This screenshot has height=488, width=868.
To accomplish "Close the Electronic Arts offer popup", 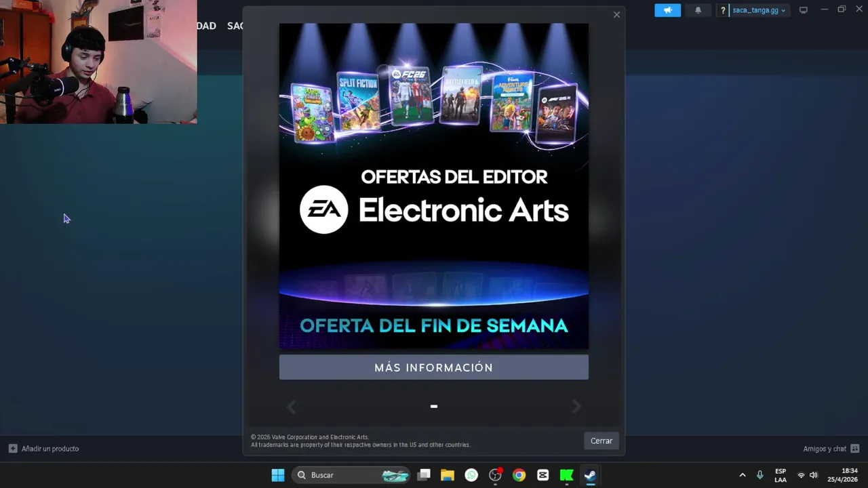I will point(616,14).
